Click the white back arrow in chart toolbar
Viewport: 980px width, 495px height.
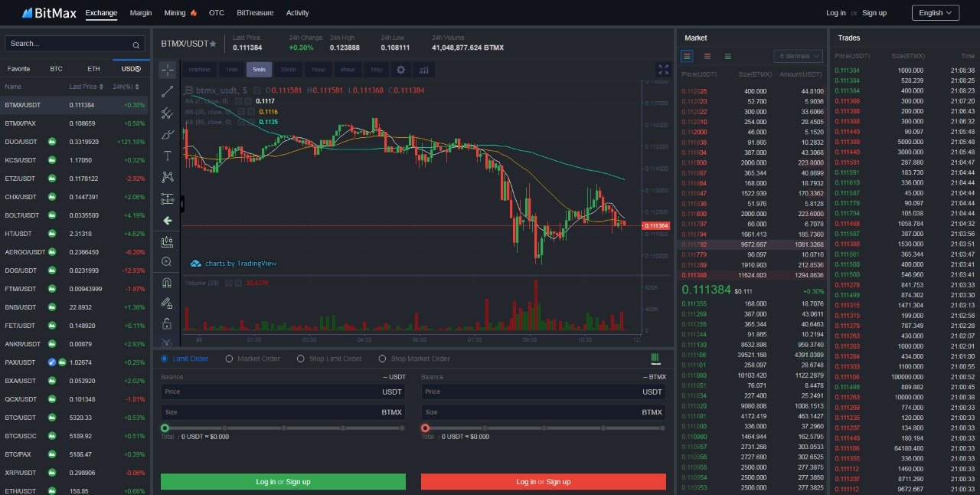tap(168, 221)
